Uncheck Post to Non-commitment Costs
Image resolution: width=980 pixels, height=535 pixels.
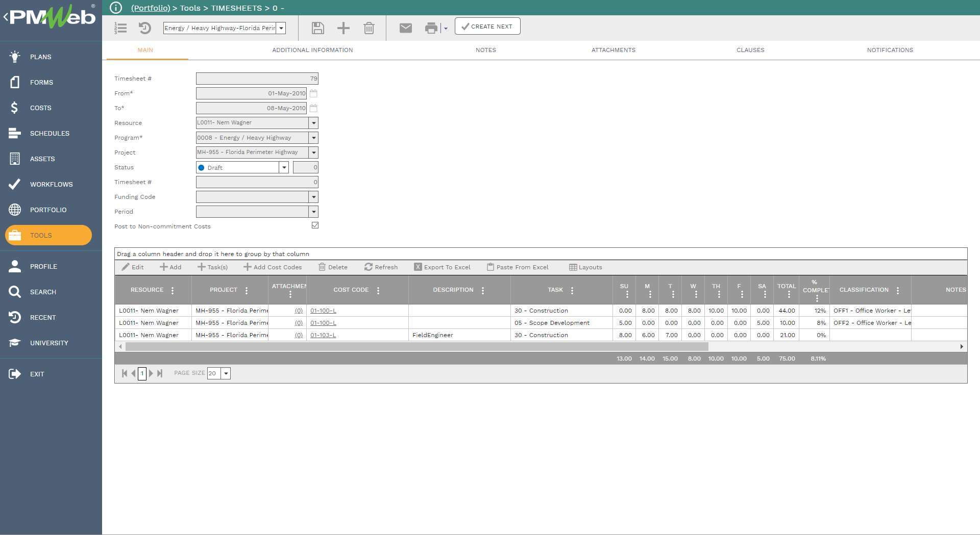click(x=315, y=225)
